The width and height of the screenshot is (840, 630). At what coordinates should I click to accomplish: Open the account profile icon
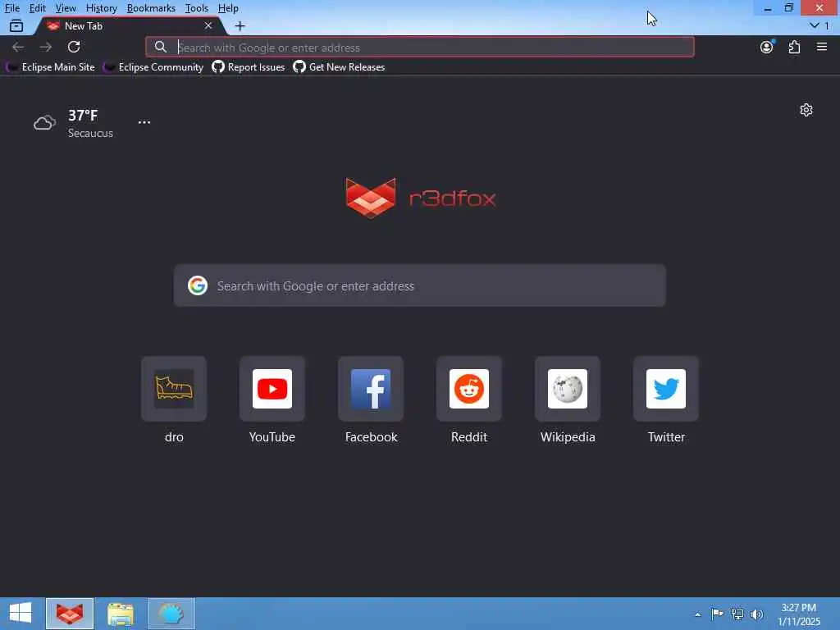pyautogui.click(x=767, y=47)
